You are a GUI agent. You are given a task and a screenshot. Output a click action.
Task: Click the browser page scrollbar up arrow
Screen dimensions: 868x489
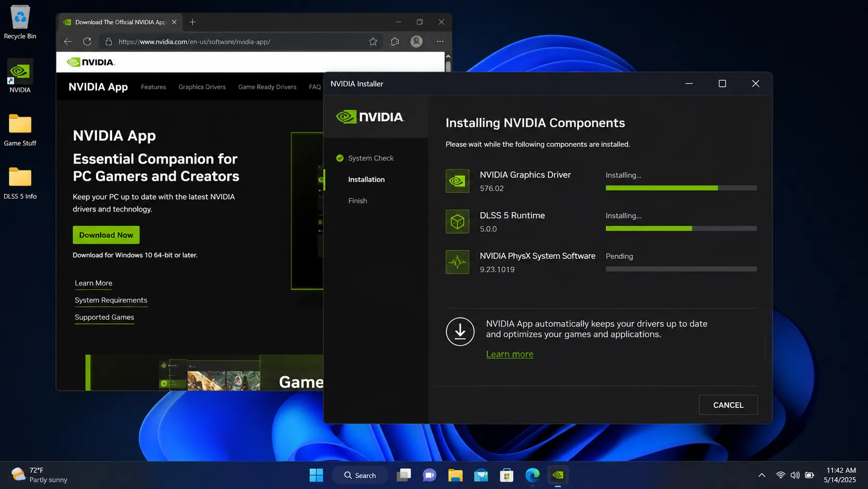click(x=448, y=56)
